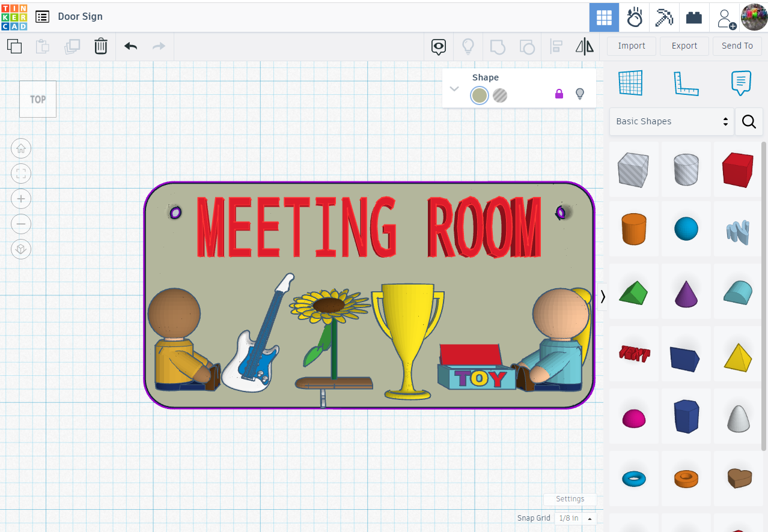Viewport: 768px width, 532px height.
Task: Select the blue Torus shape
Action: pos(633,479)
